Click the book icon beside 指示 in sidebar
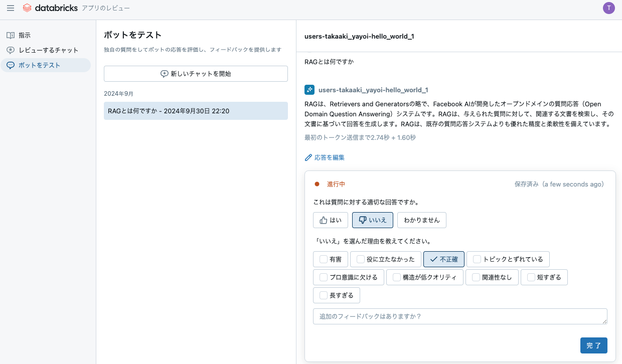The height and width of the screenshot is (364, 622). [x=11, y=35]
